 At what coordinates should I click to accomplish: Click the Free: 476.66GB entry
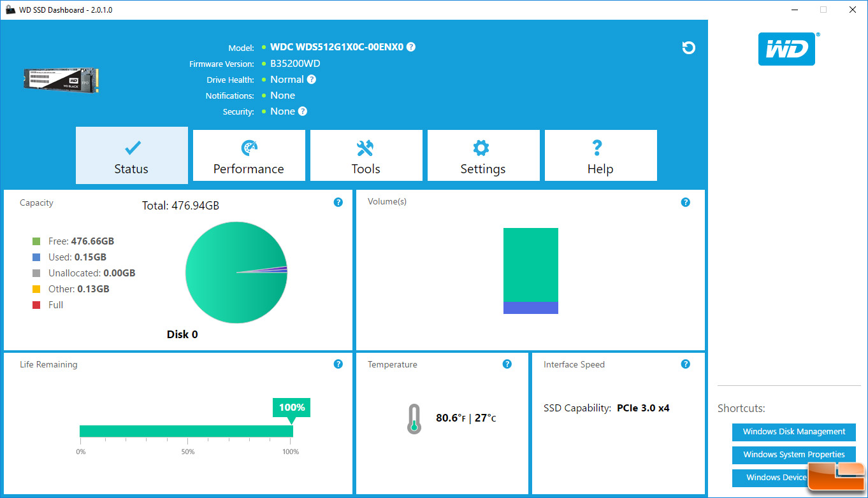click(82, 241)
